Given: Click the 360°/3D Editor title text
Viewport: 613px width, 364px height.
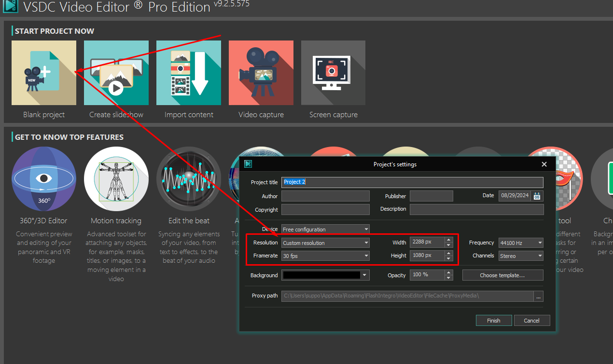Looking at the screenshot, I should [x=43, y=221].
